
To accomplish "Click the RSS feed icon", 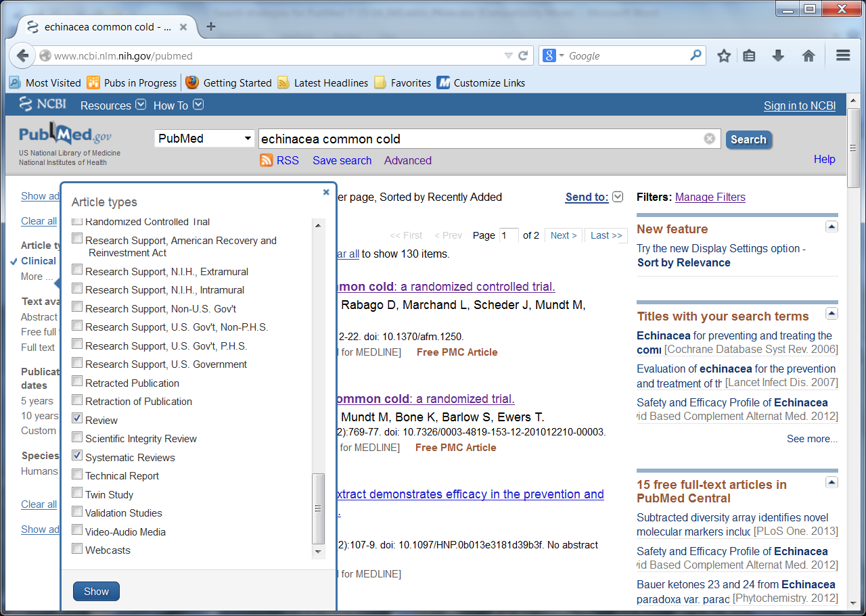I will pyautogui.click(x=267, y=160).
